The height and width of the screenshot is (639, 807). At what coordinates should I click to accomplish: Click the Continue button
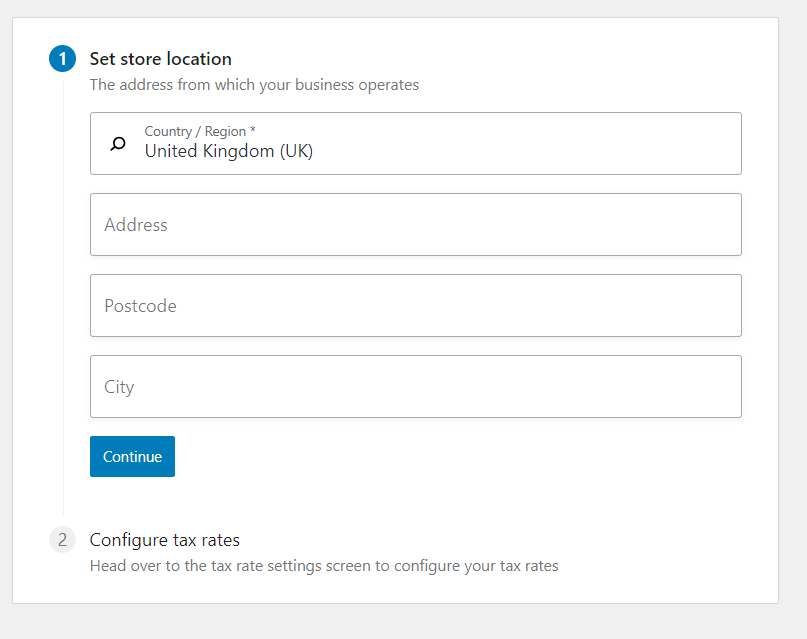point(132,456)
